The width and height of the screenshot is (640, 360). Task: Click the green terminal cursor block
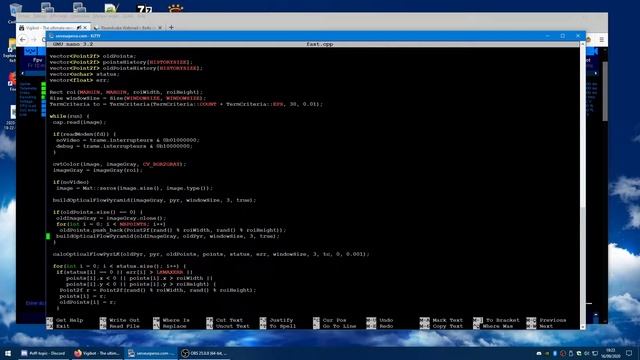(x=48, y=236)
